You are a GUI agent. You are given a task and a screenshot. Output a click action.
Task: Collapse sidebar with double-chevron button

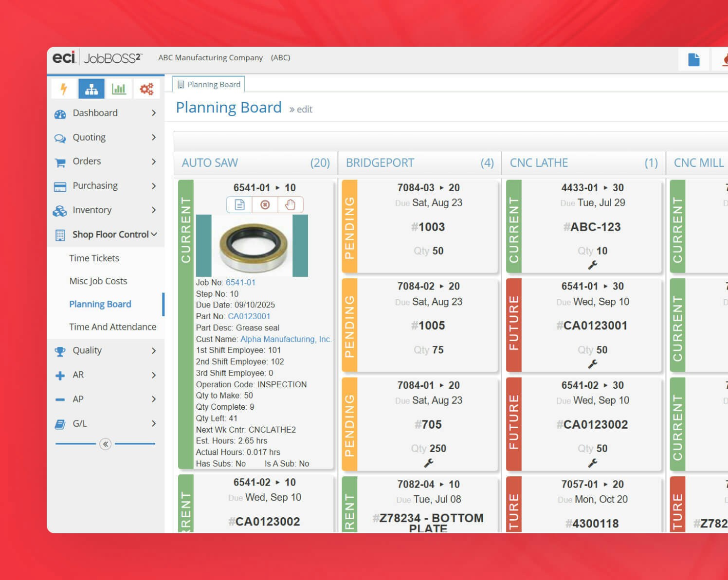(x=105, y=444)
